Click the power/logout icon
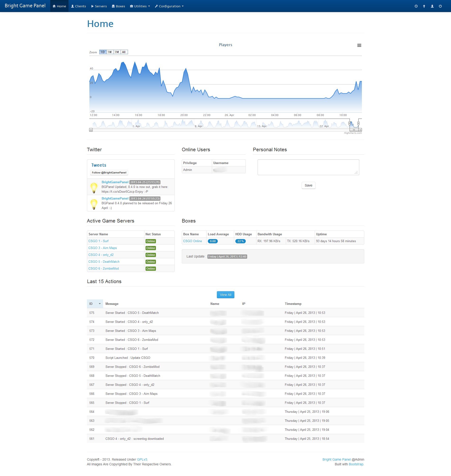Image resolution: width=451 pixels, height=476 pixels. (x=440, y=6)
